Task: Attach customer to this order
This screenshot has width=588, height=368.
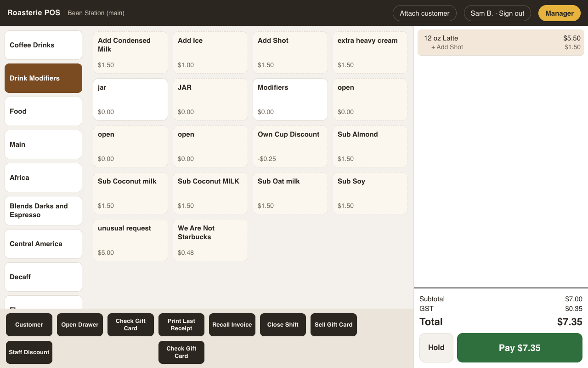Action: (424, 13)
